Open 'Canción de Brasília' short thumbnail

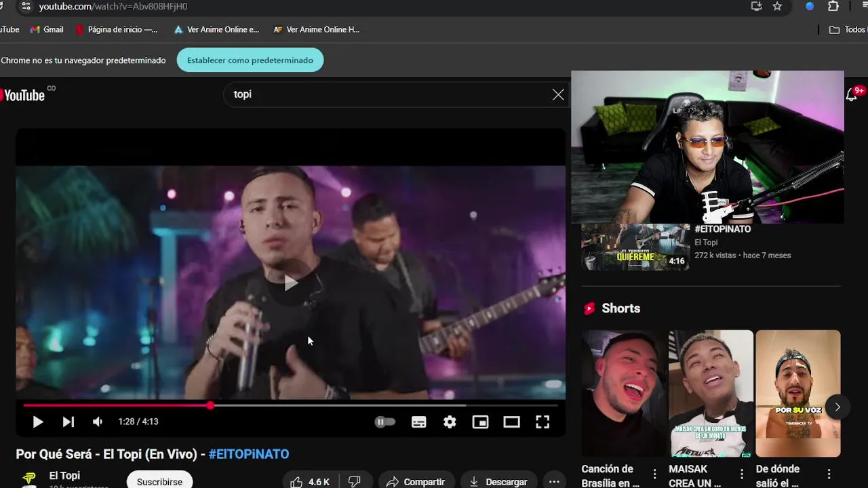tap(624, 393)
